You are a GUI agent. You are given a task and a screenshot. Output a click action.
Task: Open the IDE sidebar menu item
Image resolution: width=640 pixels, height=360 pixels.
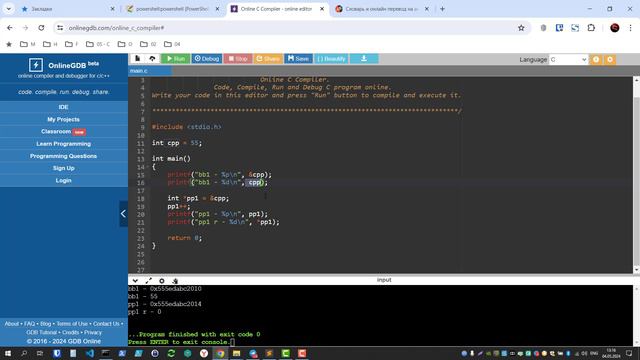[x=64, y=107]
